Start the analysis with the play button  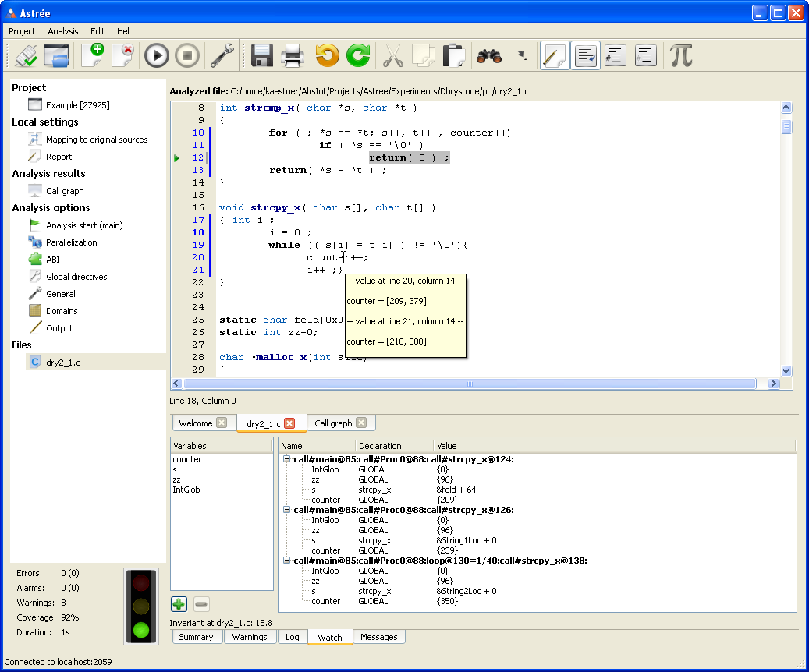pos(156,55)
